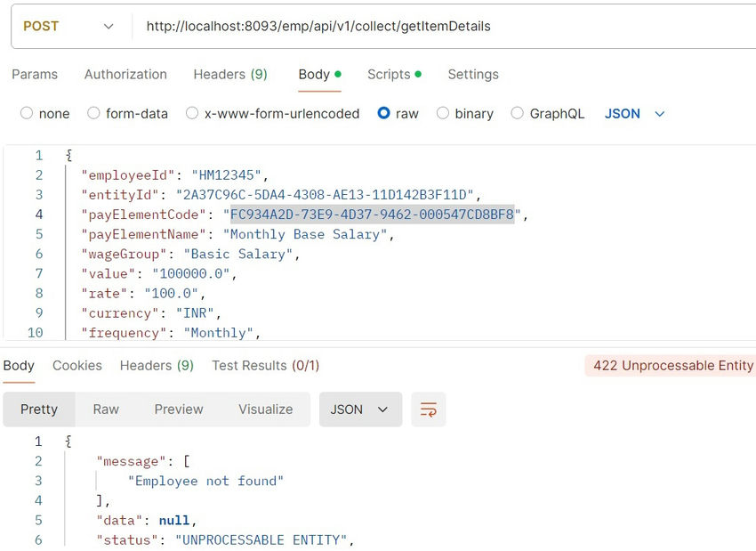Open the POST method dropdown
This screenshot has height=551, width=756.
click(x=68, y=27)
